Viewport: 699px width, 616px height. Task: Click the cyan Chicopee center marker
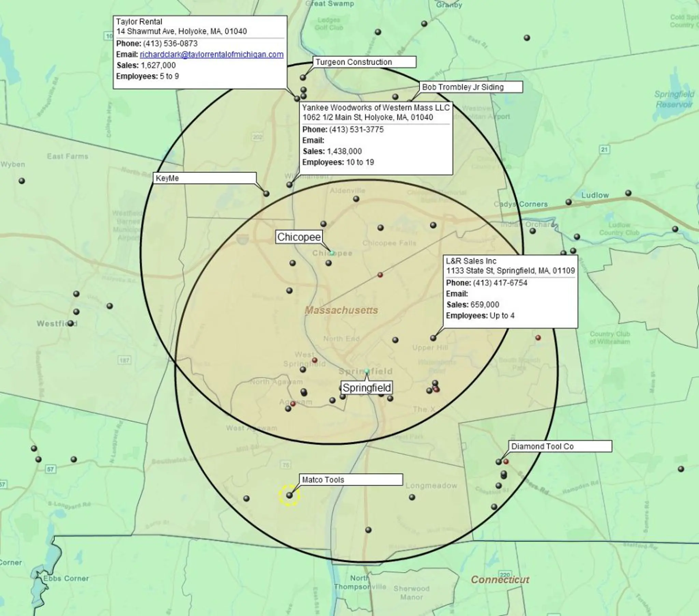click(332, 253)
